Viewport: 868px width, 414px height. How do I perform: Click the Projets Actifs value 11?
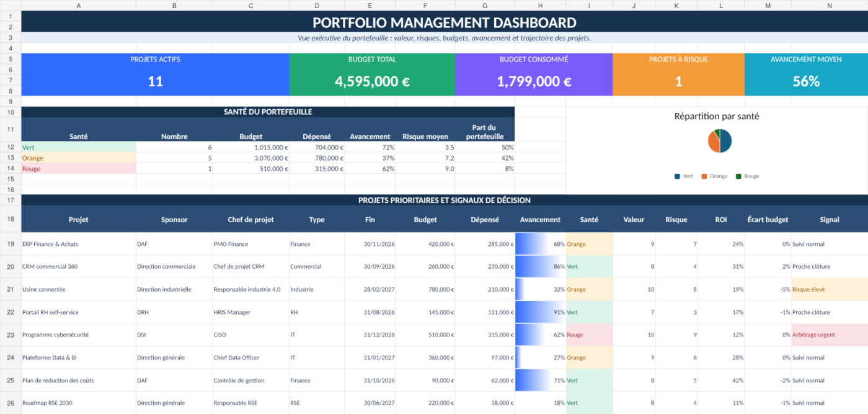point(155,81)
